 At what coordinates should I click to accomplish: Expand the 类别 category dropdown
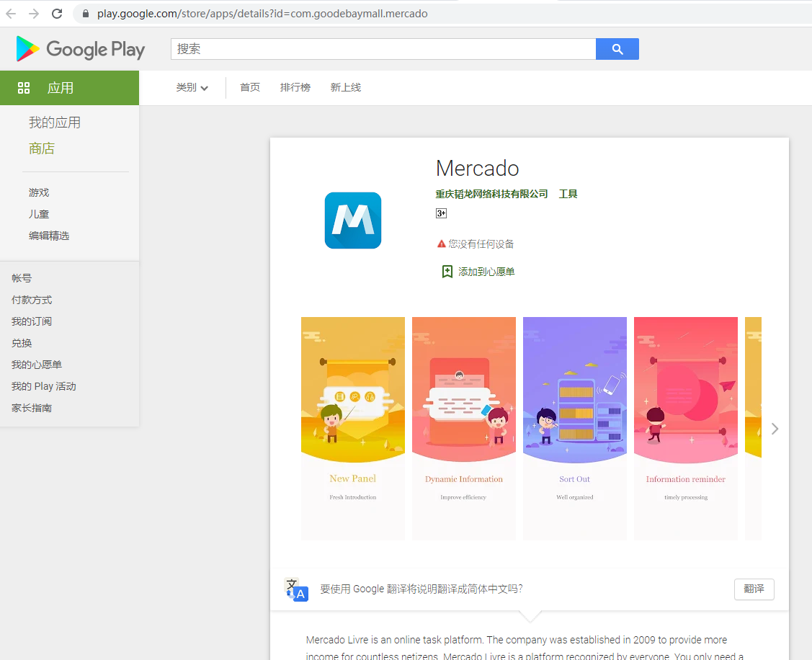[192, 88]
